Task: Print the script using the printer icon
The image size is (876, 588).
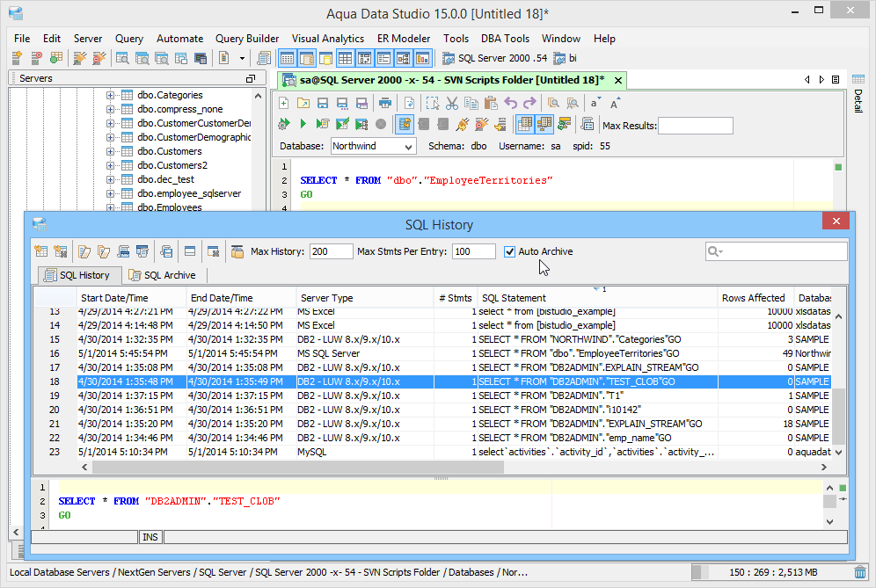Action: (x=384, y=104)
